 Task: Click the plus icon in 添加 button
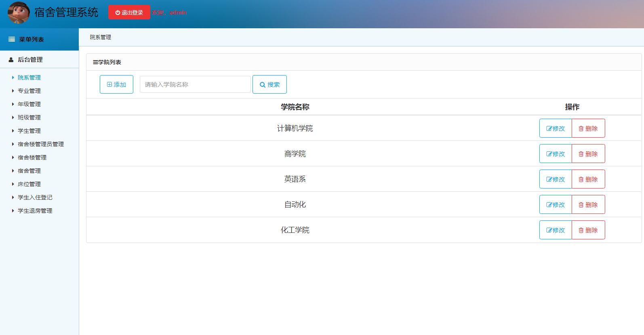[109, 85]
